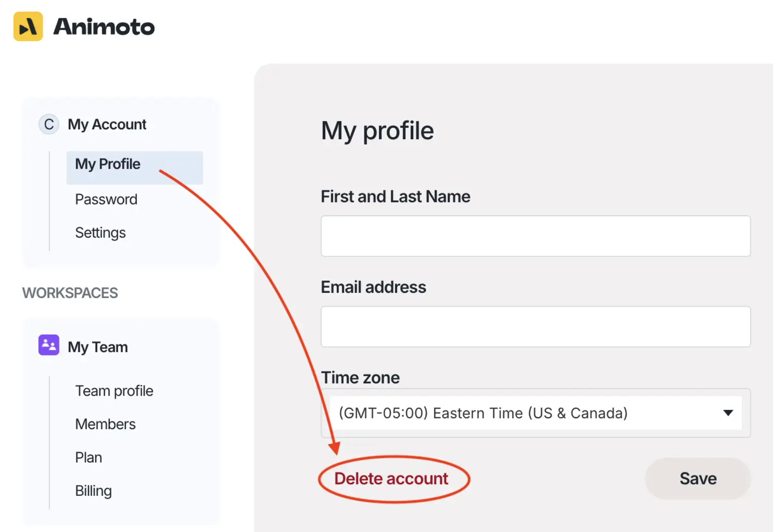Click the circular C account avatar

[49, 125]
